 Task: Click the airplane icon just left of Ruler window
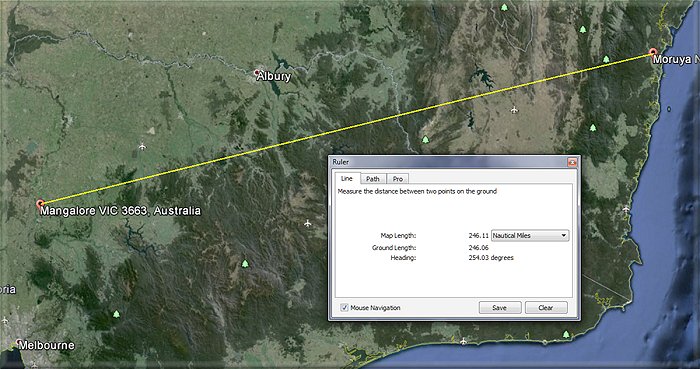pyautogui.click(x=308, y=223)
